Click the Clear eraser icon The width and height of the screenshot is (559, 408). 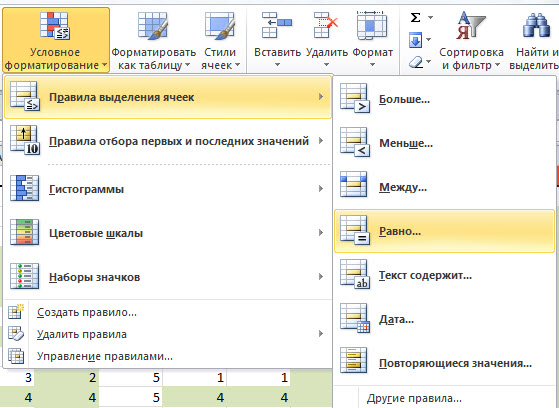[416, 62]
